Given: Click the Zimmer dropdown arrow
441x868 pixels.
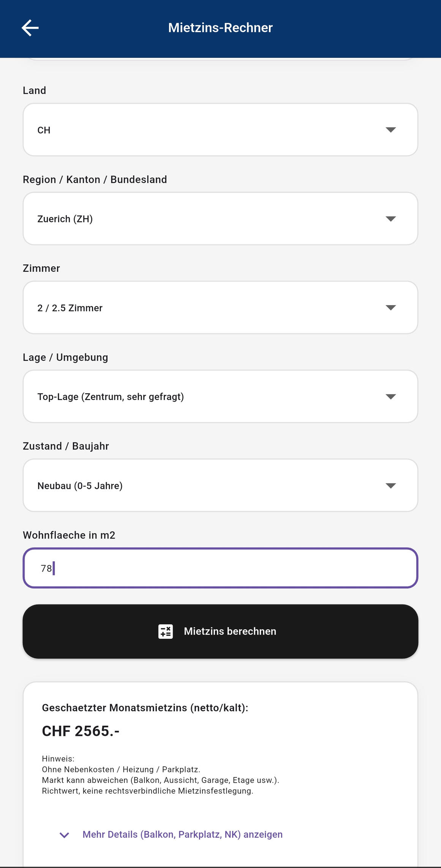Looking at the screenshot, I should (x=390, y=307).
